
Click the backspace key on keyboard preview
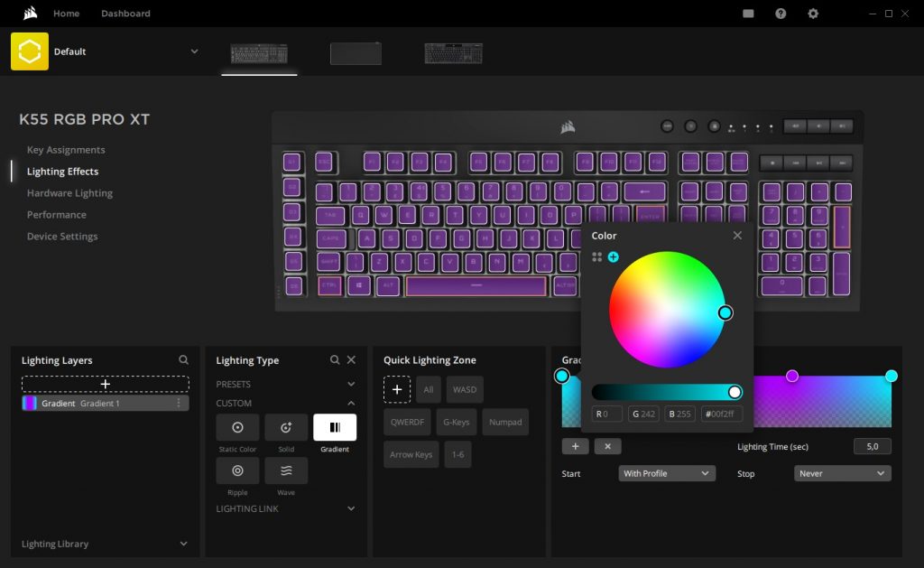644,191
